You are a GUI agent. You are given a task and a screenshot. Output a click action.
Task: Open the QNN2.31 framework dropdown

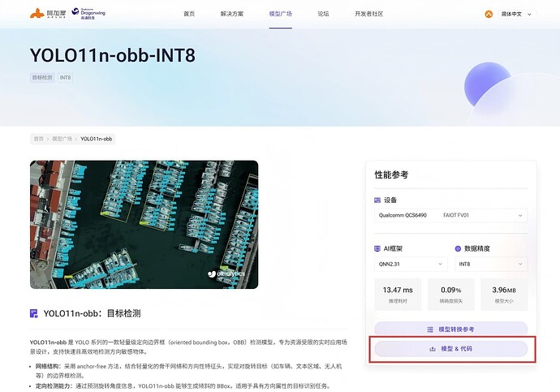click(x=410, y=265)
